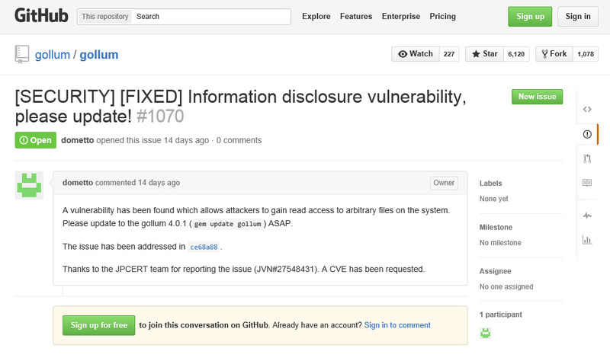Open the Code tab icon in sidebar
Viewport: 610px width, 364px height.
pos(587,109)
